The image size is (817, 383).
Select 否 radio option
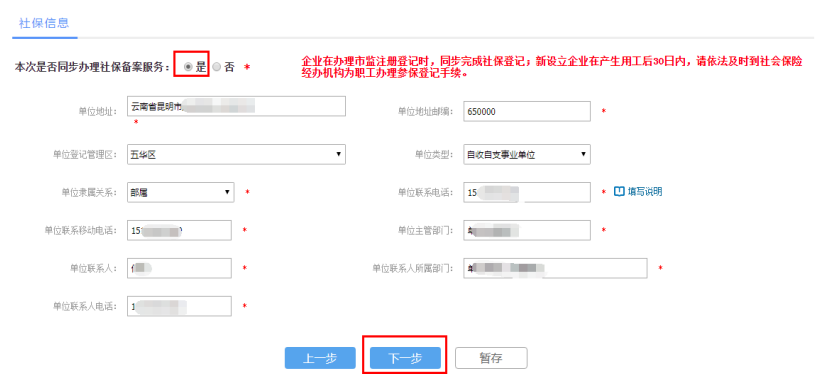point(217,67)
